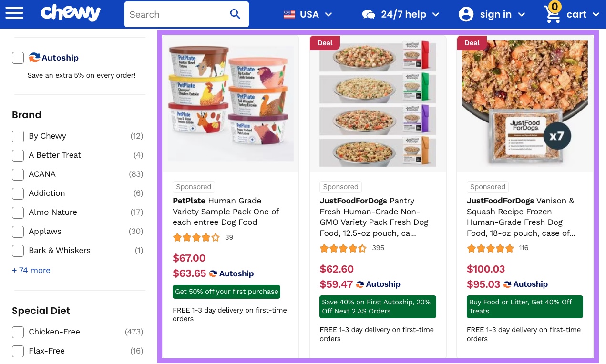This screenshot has height=364, width=606.
Task: Open the sign in dropdown chevron
Action: point(522,14)
